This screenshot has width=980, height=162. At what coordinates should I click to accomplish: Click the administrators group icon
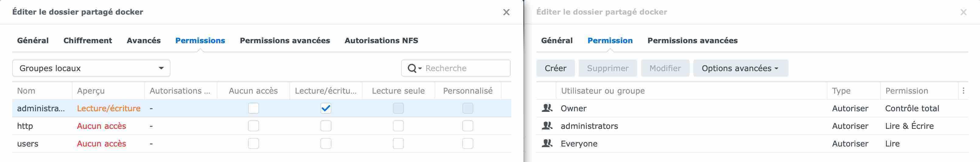(x=547, y=126)
